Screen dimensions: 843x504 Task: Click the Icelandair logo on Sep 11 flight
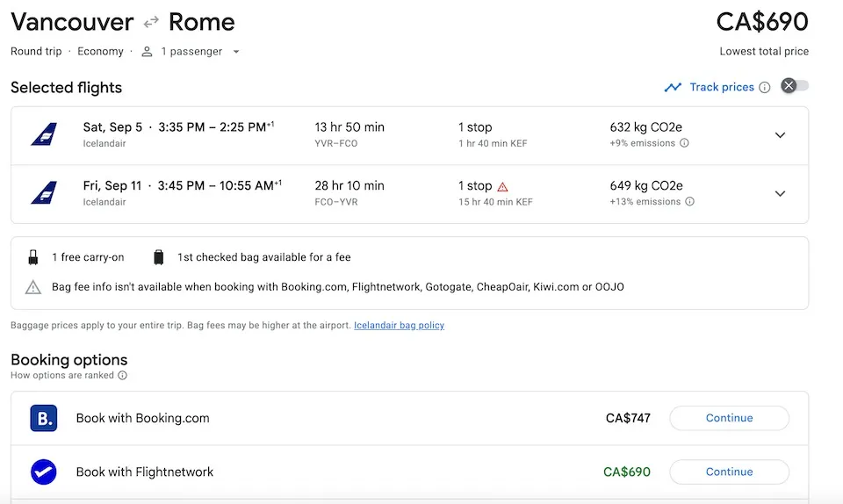coord(44,193)
